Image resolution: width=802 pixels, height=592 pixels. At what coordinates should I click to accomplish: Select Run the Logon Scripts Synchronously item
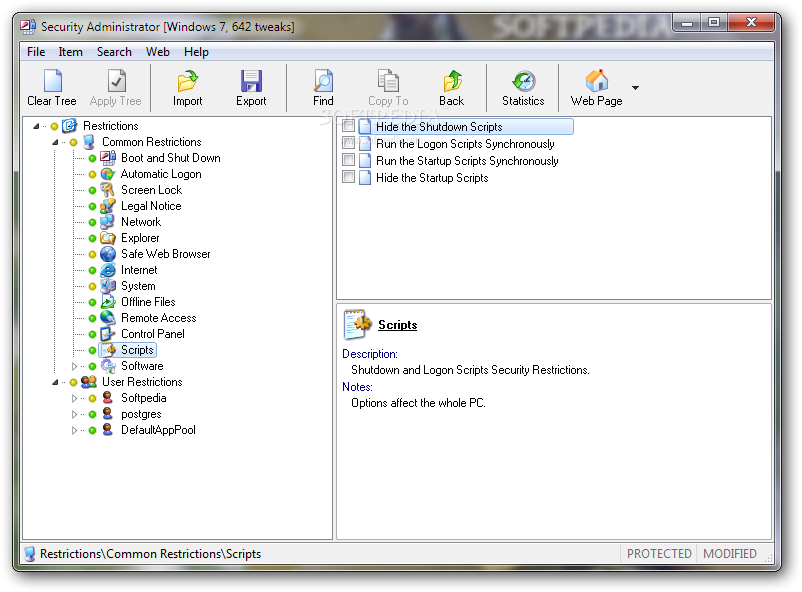pyautogui.click(x=465, y=144)
